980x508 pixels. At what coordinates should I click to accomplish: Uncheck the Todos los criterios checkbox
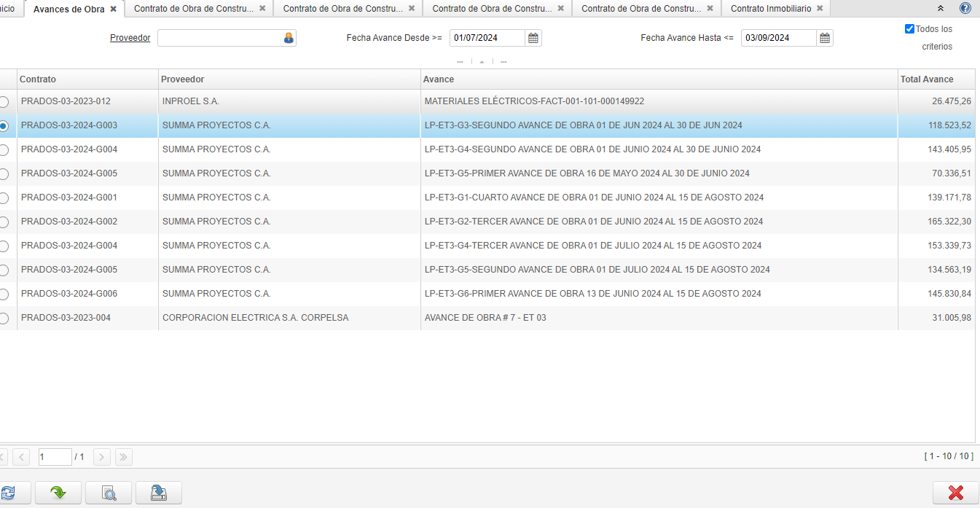click(909, 29)
